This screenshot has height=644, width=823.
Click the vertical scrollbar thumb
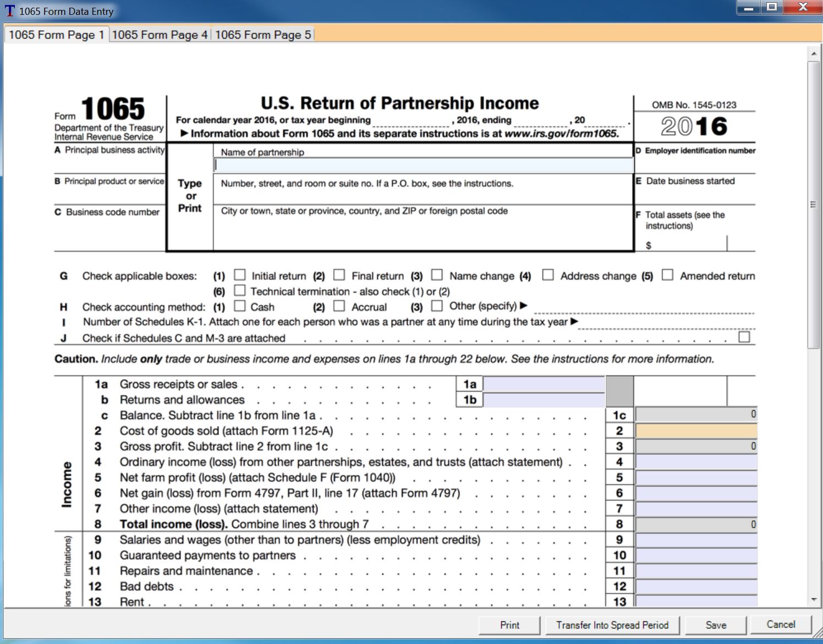tap(814, 205)
